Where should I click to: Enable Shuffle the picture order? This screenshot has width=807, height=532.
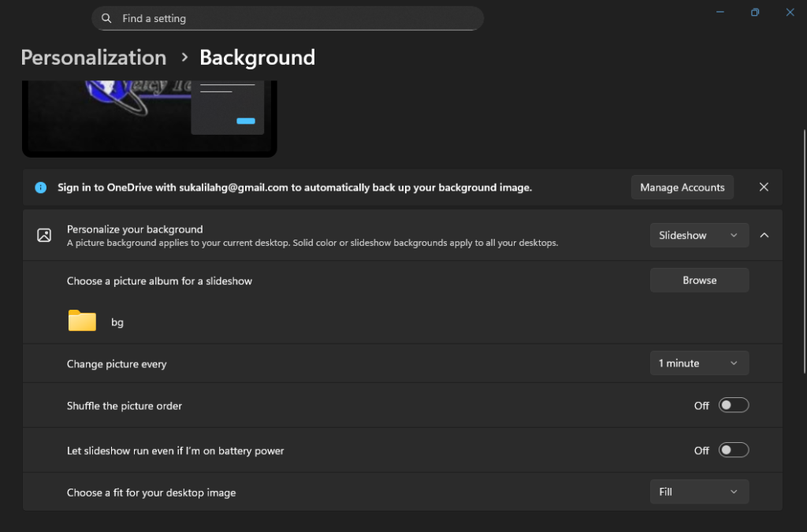point(733,405)
